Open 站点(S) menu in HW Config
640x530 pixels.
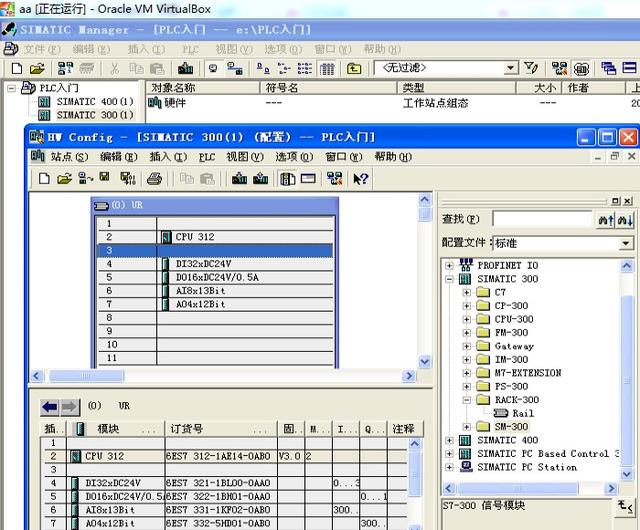[69, 157]
